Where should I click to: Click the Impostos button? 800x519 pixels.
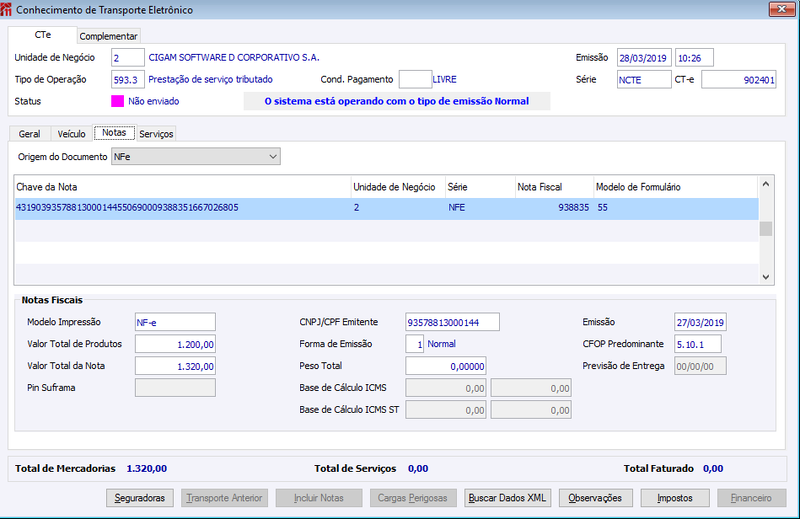pyautogui.click(x=675, y=498)
